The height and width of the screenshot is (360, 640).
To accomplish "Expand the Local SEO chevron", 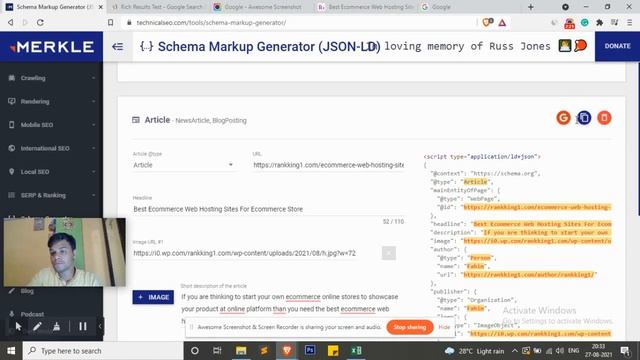I will pyautogui.click(x=93, y=171).
